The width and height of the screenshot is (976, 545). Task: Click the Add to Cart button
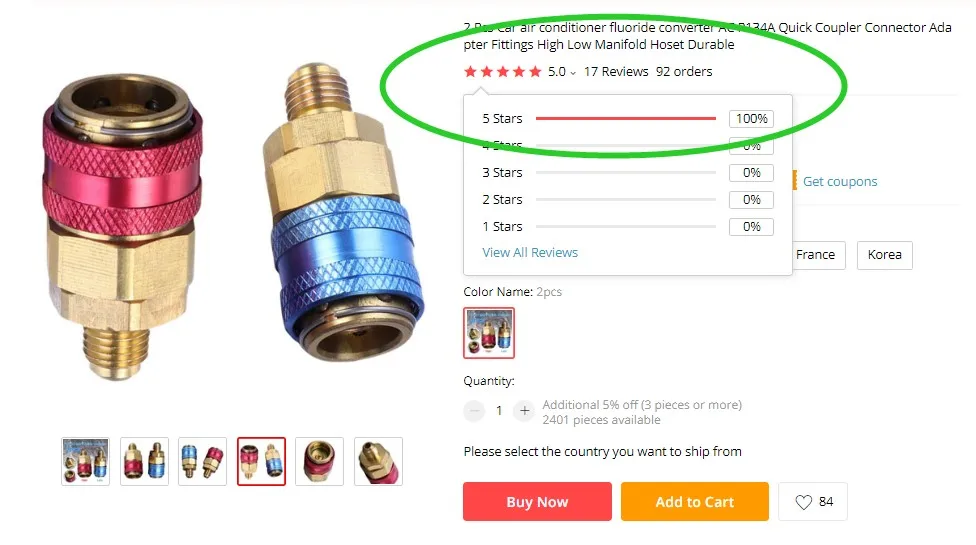tap(695, 501)
